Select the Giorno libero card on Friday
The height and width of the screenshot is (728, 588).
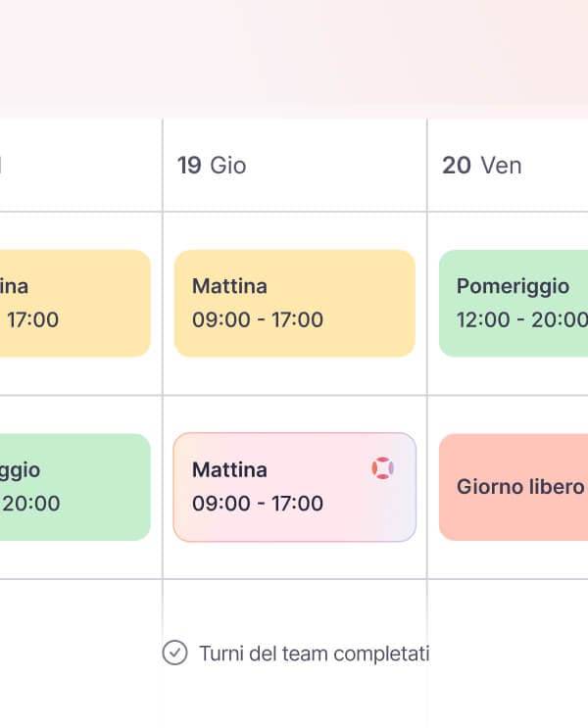tap(514, 487)
